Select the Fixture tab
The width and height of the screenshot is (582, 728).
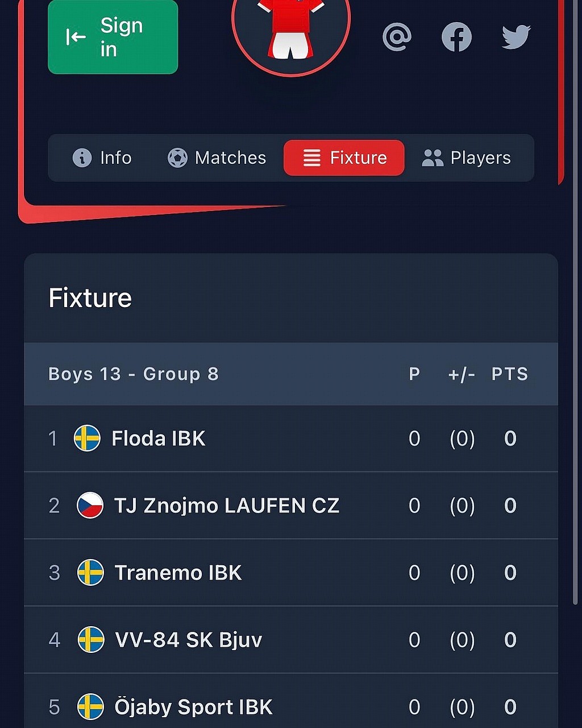coord(344,158)
